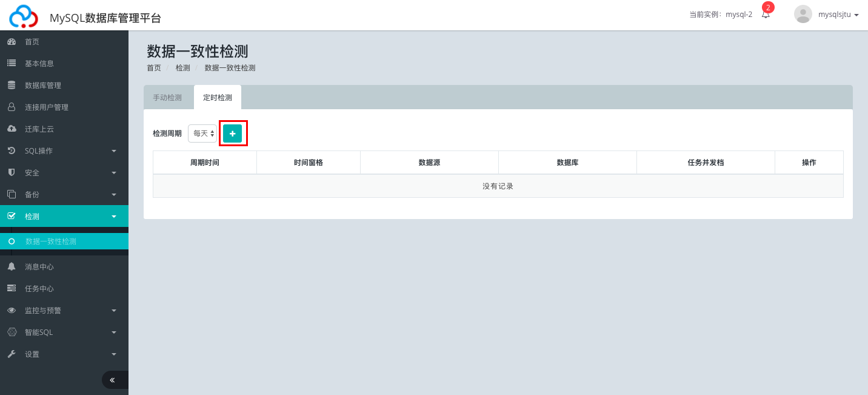Click the 迁库上云 cloud upload icon
The width and height of the screenshot is (868, 395).
point(11,129)
